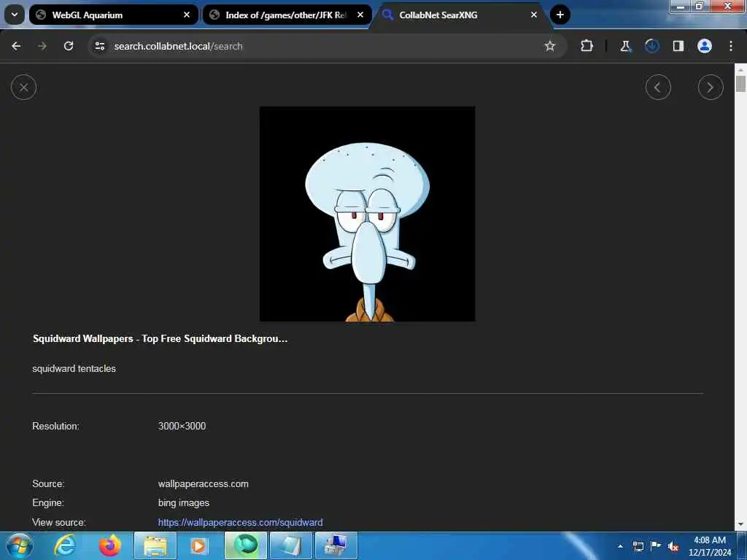The width and height of the screenshot is (747, 560).
Task: Toggle the browser side panel
Action: pos(678,46)
